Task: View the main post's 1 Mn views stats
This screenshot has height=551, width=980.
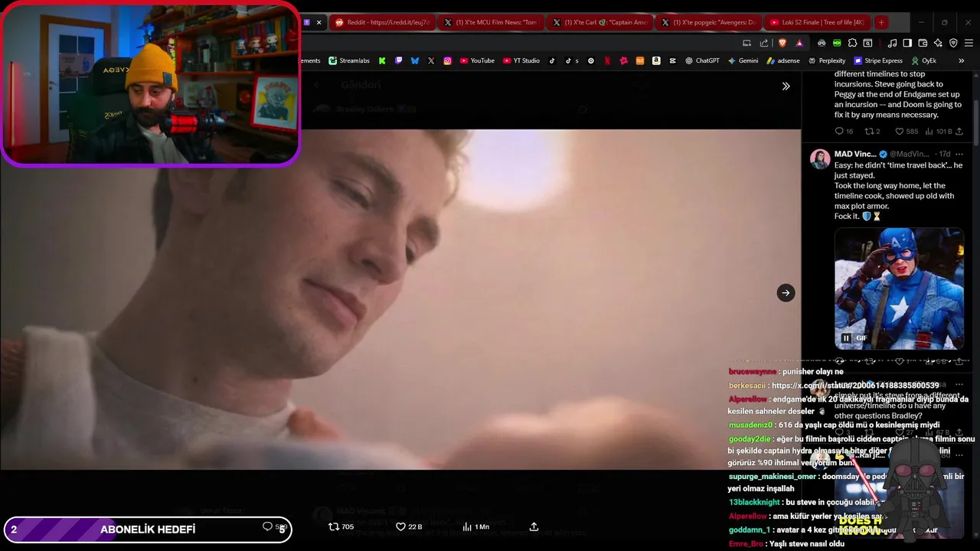Action: [x=475, y=527]
